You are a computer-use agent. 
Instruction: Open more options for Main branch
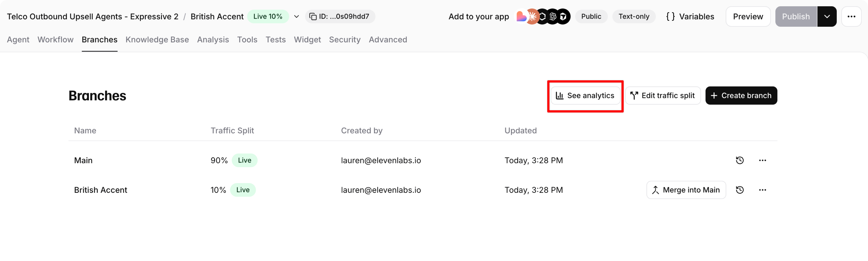click(x=762, y=160)
